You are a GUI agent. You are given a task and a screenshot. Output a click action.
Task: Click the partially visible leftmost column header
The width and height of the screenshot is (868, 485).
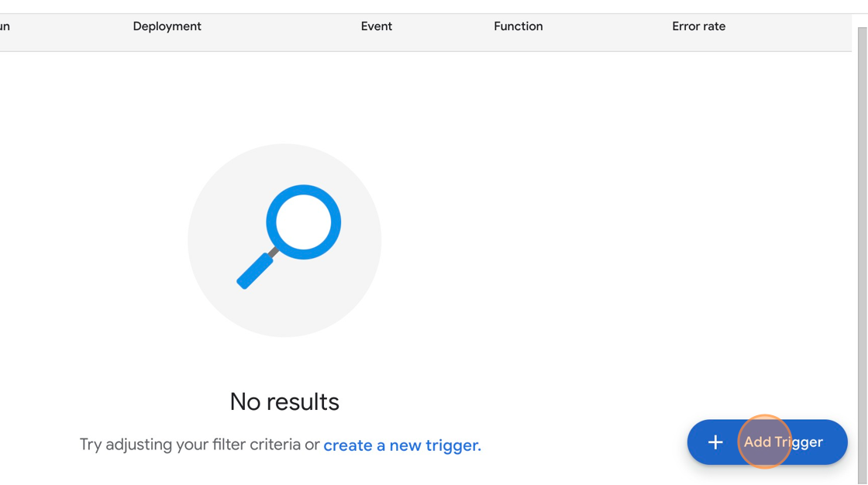pos(5,26)
